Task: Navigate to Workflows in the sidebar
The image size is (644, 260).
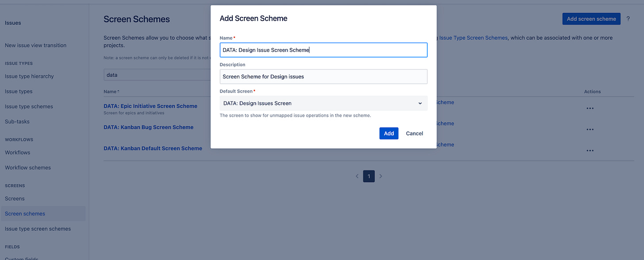Action: (17, 152)
